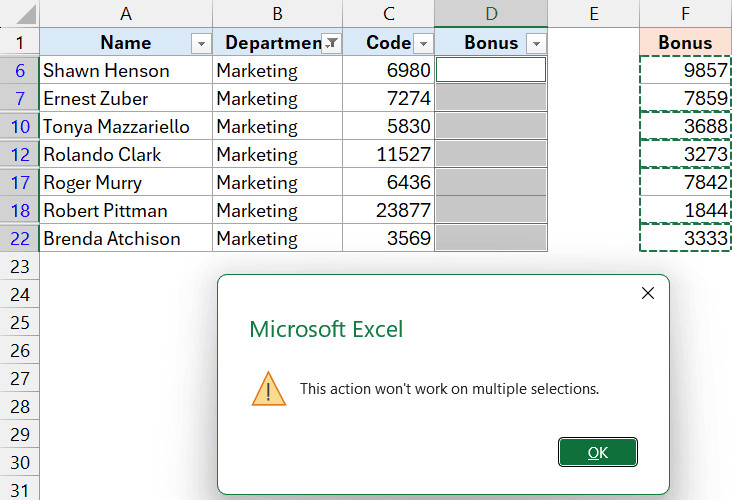Open the Code column filter dropdown
Image resolution: width=732 pixels, height=500 pixels.
pos(423,43)
